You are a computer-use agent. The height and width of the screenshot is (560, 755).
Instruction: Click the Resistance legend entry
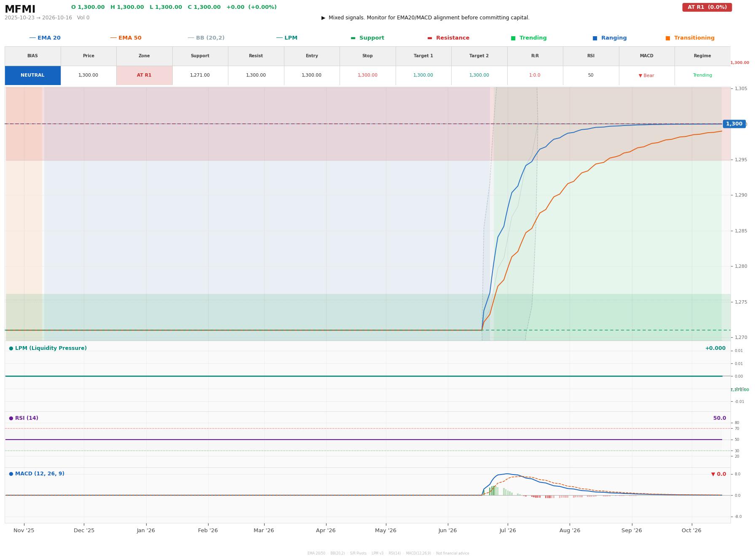(448, 38)
